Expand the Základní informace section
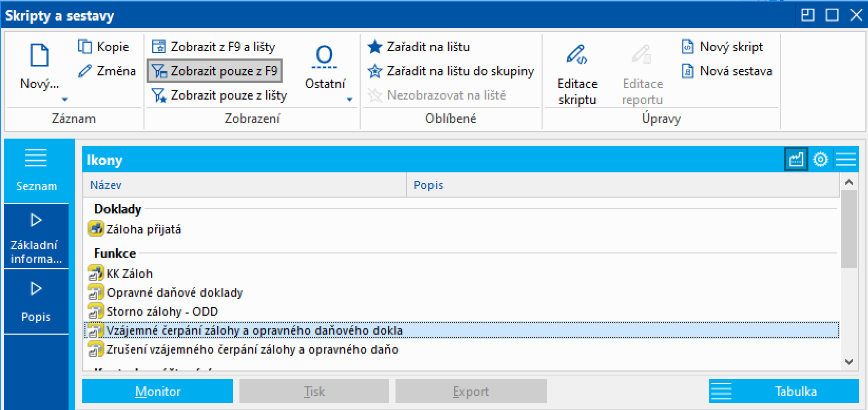 coord(36,237)
